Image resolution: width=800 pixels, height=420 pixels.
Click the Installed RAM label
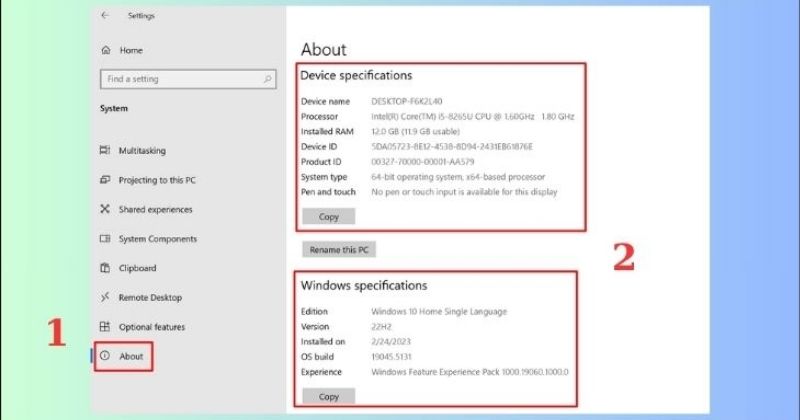[x=327, y=131]
